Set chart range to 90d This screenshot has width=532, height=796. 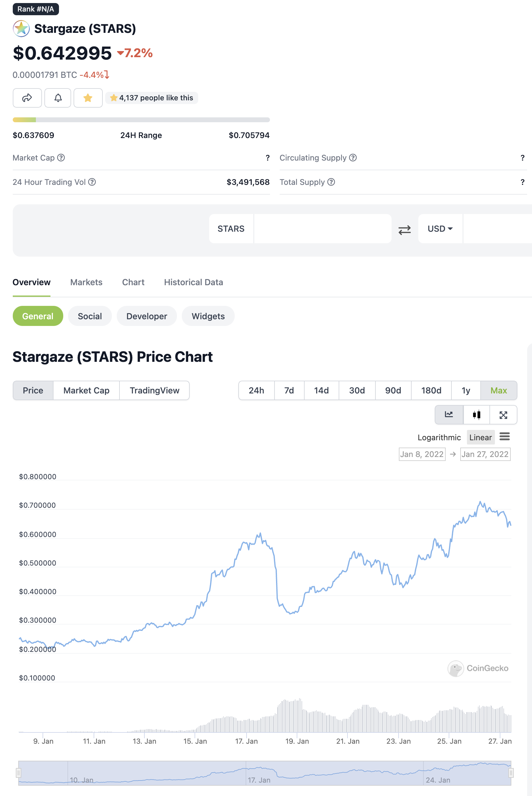click(x=393, y=390)
